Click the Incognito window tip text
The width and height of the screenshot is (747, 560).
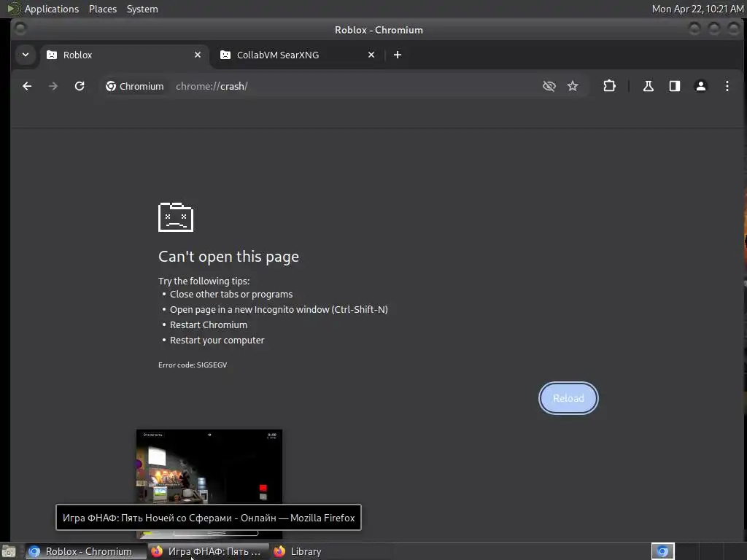coord(279,309)
